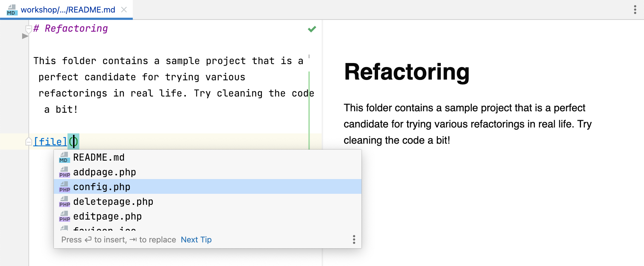Screen dimensions: 644x266
Task: Click the three-dot menu in the completion popup footer
Action: pyautogui.click(x=354, y=239)
